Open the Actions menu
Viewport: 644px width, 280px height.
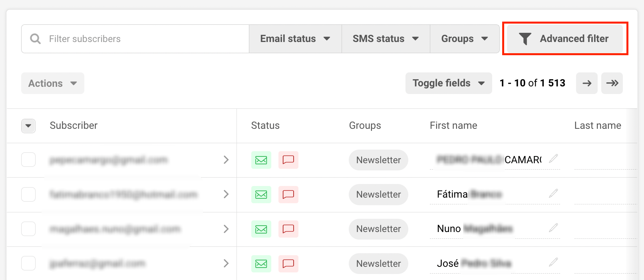[x=52, y=83]
